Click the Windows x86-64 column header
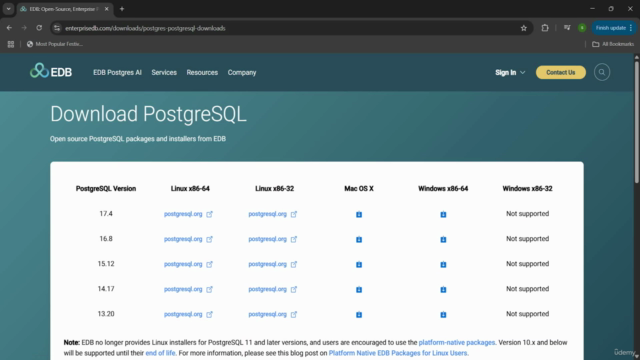Viewport: 640px width, 360px height. click(443, 189)
